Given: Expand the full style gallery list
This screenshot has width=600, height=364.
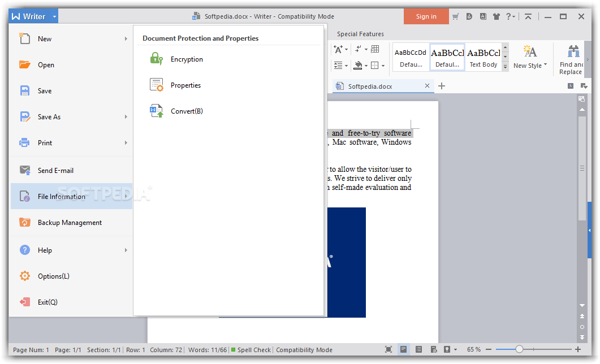Looking at the screenshot, I should click(505, 67).
